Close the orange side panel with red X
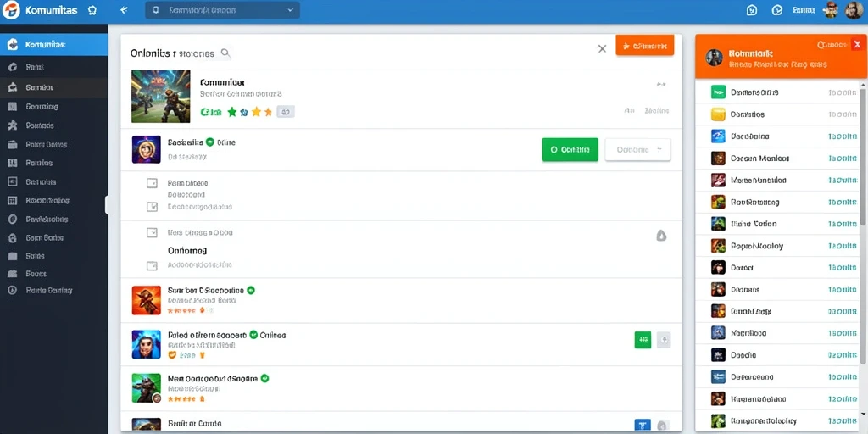The height and width of the screenshot is (434, 868). tap(857, 44)
